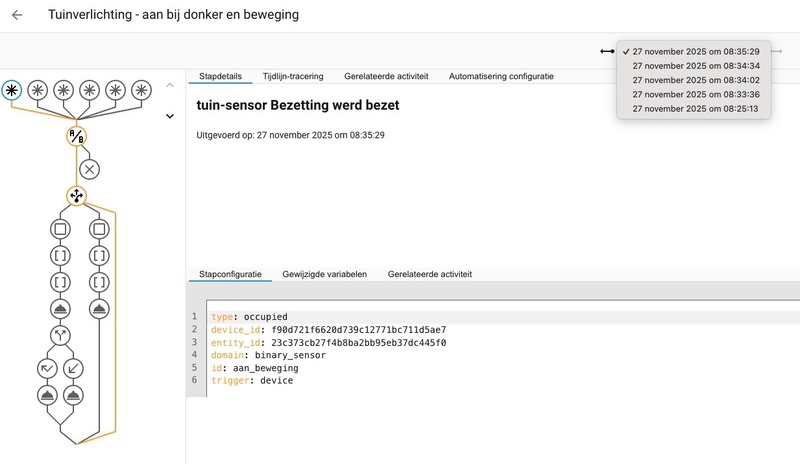Image resolution: width=800 pixels, height=464 pixels.
Task: Open the Gewijzigde variabelen tab
Action: (x=324, y=274)
